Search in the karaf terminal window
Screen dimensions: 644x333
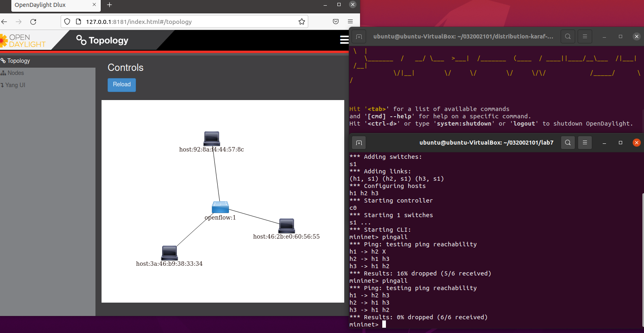coord(568,36)
